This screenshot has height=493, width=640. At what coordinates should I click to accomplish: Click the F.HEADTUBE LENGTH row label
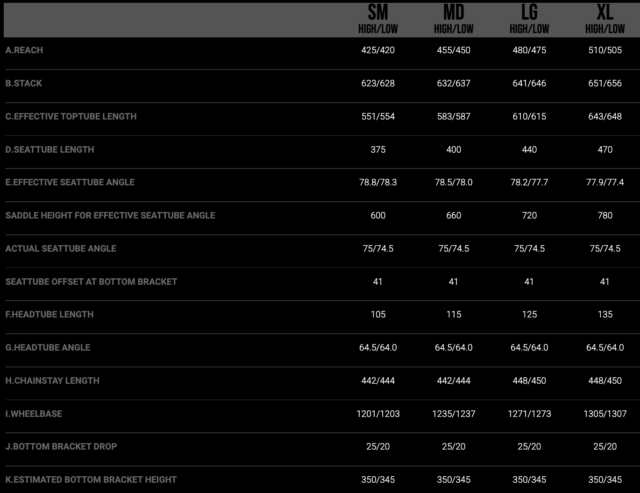coord(52,314)
